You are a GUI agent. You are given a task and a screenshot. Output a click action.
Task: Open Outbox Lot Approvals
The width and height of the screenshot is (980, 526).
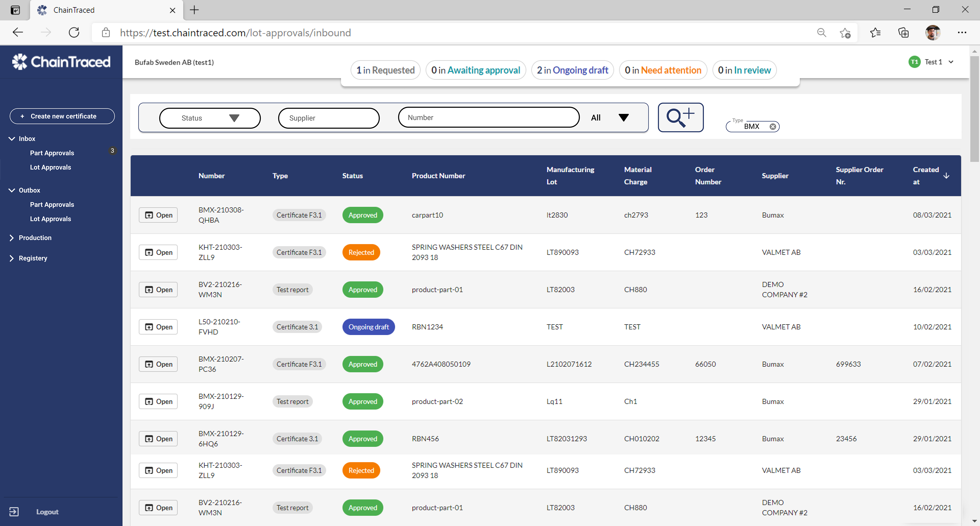pyautogui.click(x=51, y=219)
